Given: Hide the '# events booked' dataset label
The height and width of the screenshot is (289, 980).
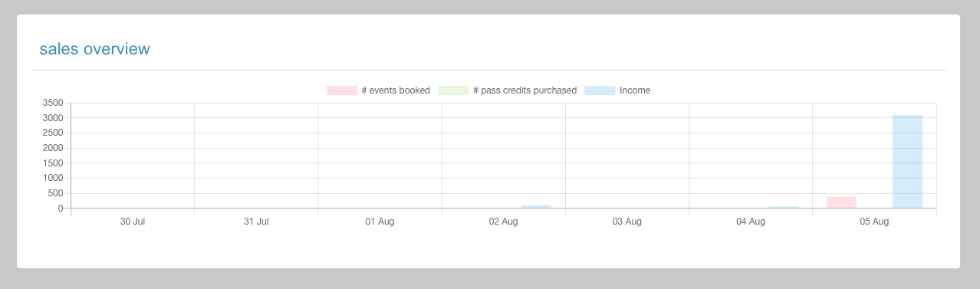Looking at the screenshot, I should [x=396, y=90].
